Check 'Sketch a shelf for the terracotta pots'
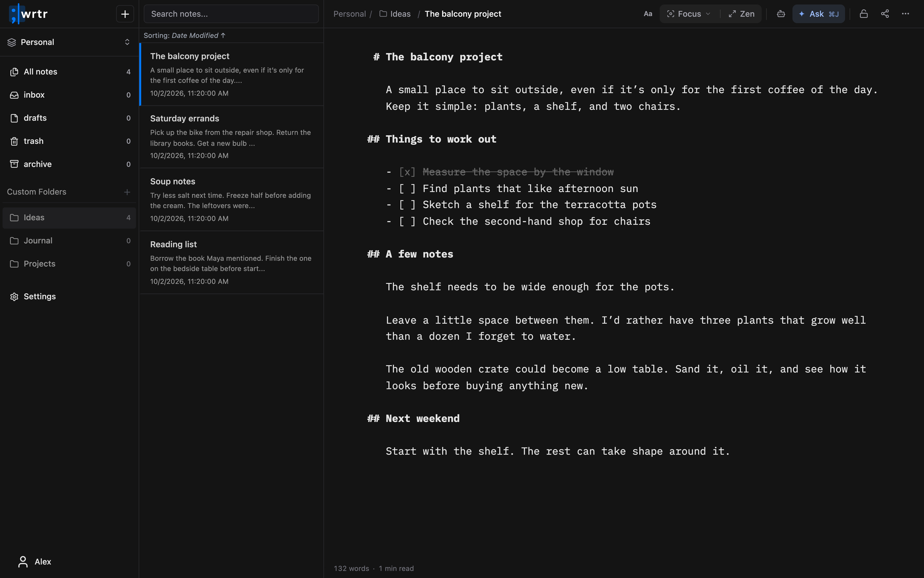 coord(407,205)
